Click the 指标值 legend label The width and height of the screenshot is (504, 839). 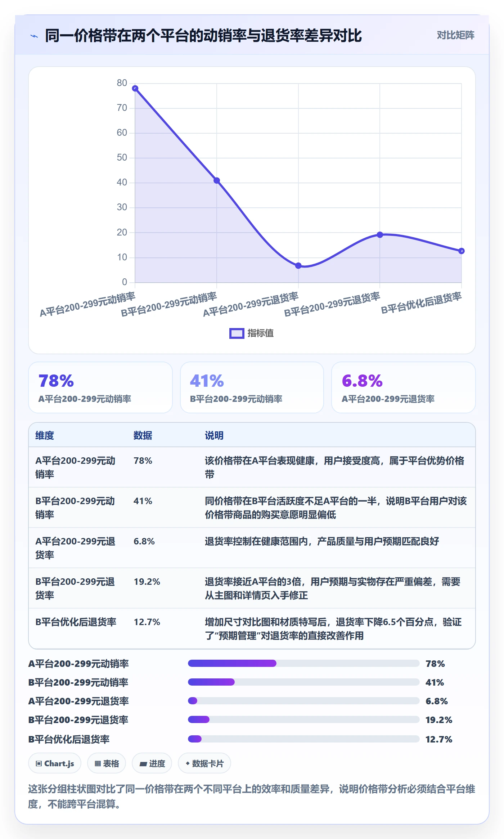(260, 333)
